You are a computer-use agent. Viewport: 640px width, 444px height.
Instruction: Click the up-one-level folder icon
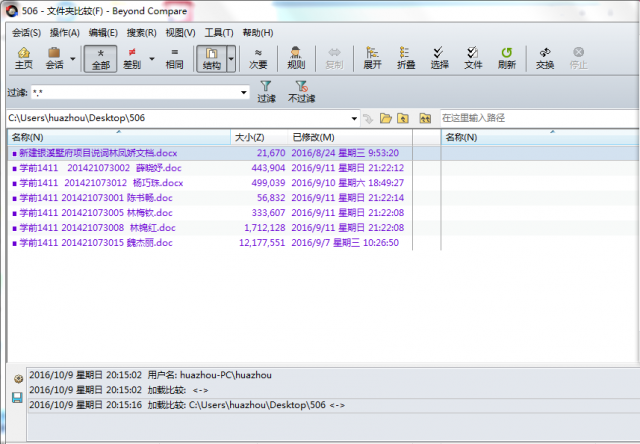click(403, 119)
